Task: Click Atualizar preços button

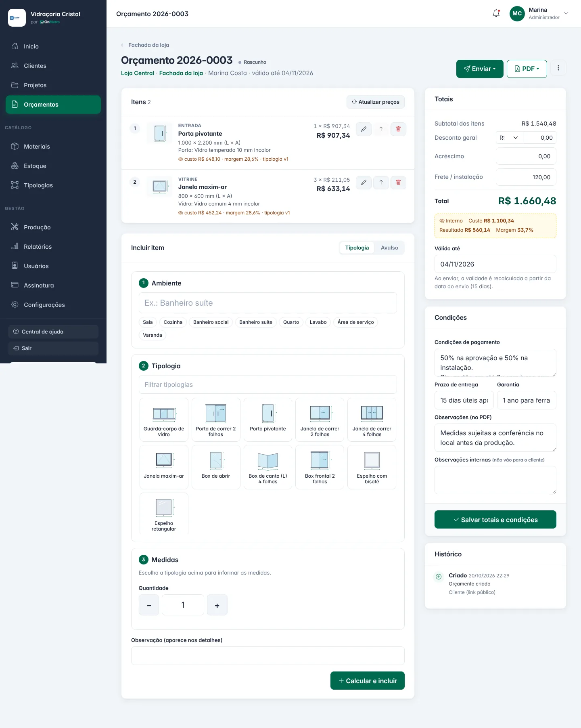Action: coord(376,102)
